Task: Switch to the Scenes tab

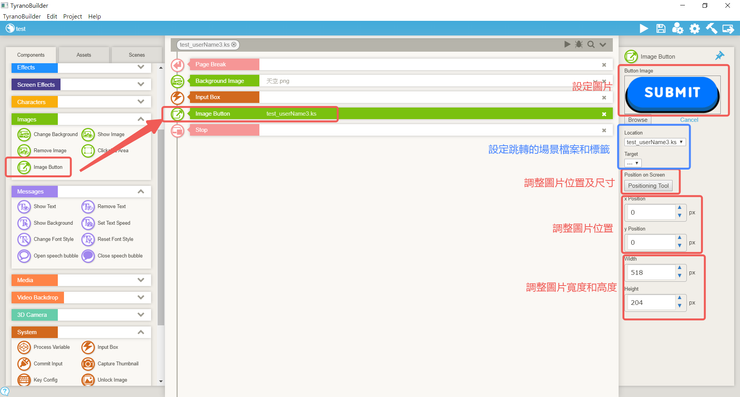Action: pos(137,55)
